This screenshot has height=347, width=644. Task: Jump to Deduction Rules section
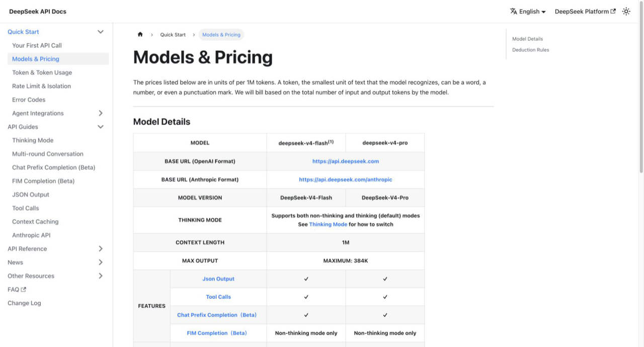click(531, 50)
